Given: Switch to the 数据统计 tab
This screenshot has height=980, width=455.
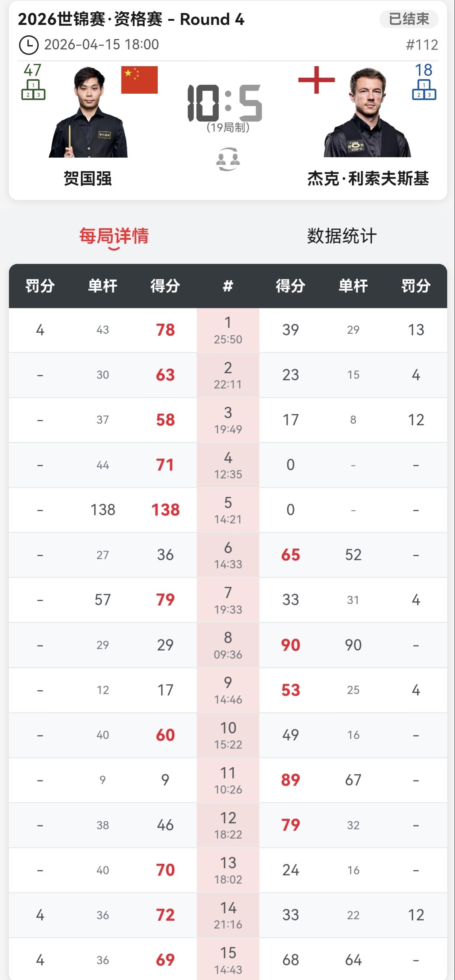Looking at the screenshot, I should pyautogui.click(x=342, y=236).
